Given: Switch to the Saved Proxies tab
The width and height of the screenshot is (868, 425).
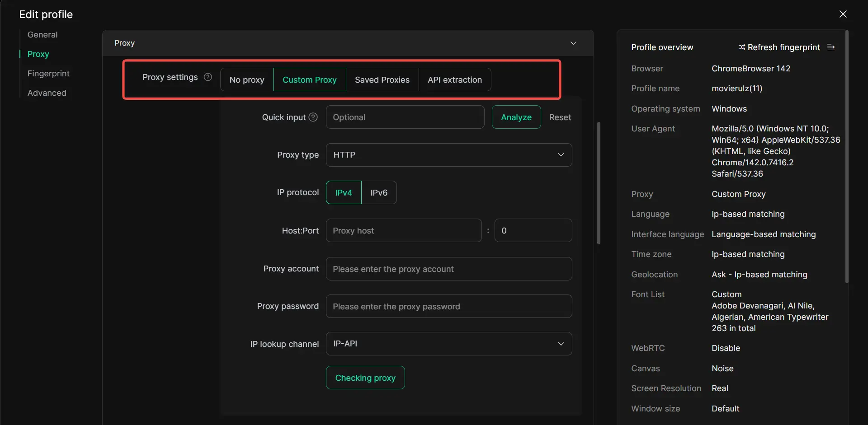Looking at the screenshot, I should 382,80.
